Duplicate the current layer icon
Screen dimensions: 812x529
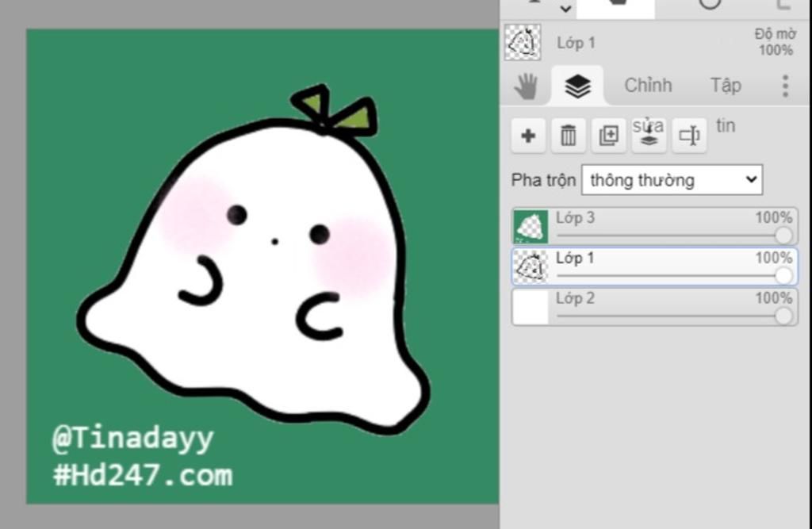click(x=608, y=136)
